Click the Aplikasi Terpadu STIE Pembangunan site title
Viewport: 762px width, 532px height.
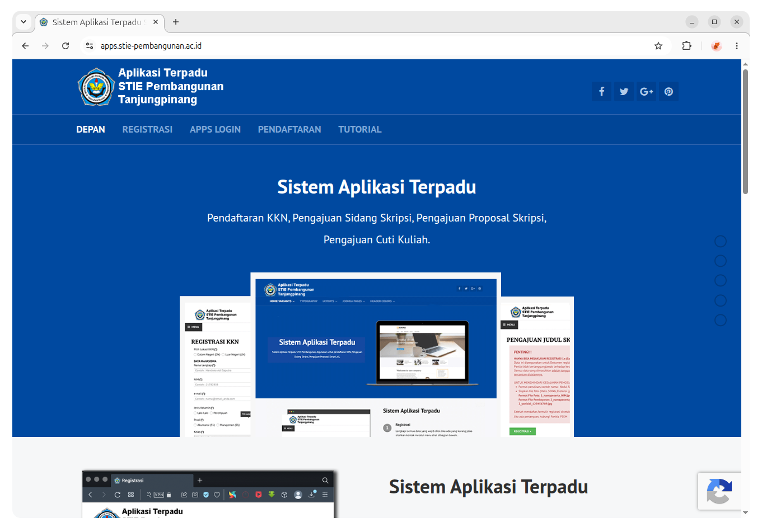[171, 86]
